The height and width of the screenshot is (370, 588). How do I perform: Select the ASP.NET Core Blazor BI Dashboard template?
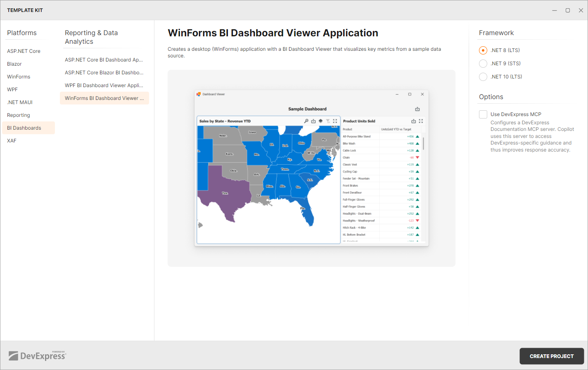tap(104, 72)
